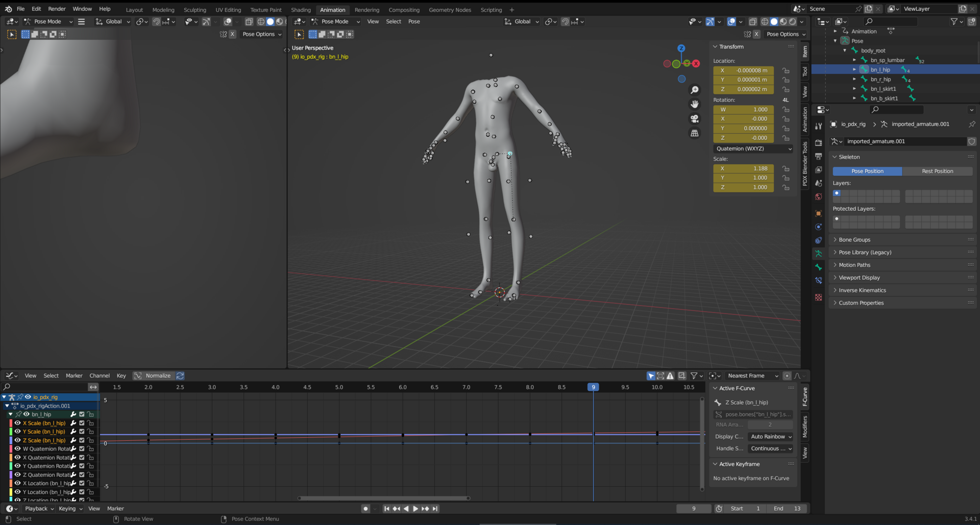Click the auto-normalize refresh icon in graph editor

click(x=180, y=376)
